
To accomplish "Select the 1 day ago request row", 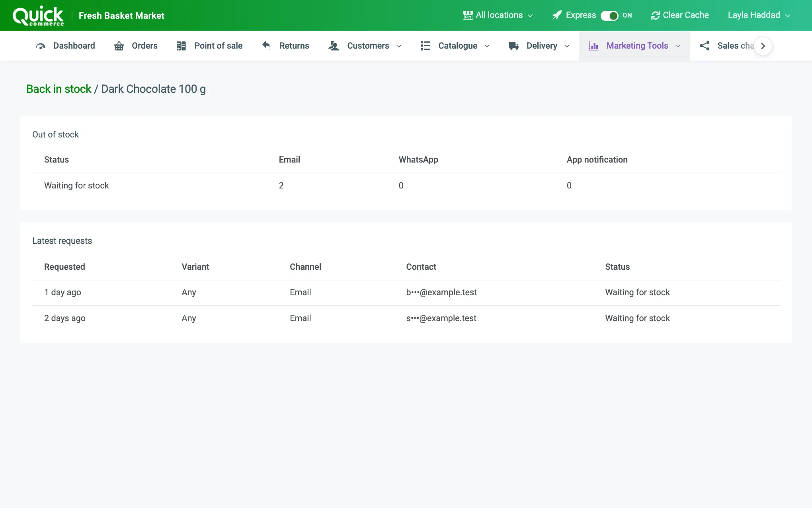I will click(406, 293).
